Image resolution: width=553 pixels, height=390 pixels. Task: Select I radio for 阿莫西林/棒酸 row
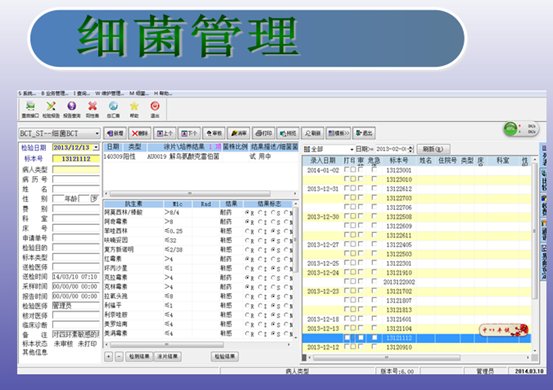coord(260,213)
